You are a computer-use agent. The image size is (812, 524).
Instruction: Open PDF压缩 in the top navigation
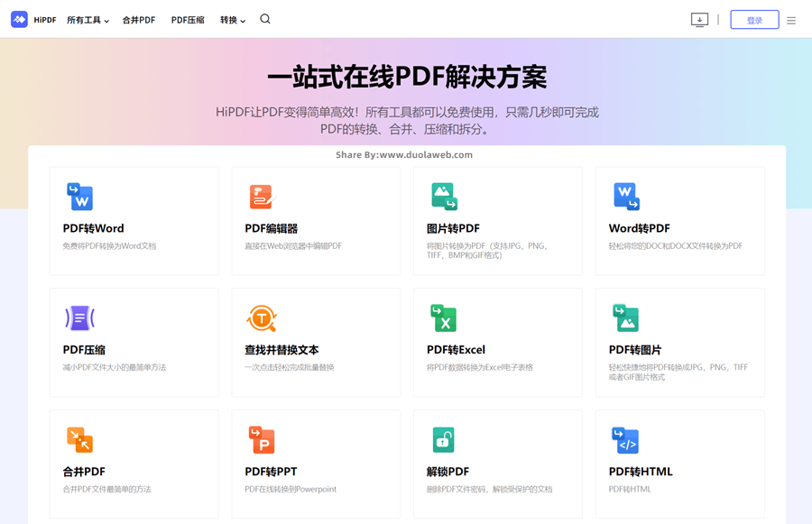coord(188,20)
